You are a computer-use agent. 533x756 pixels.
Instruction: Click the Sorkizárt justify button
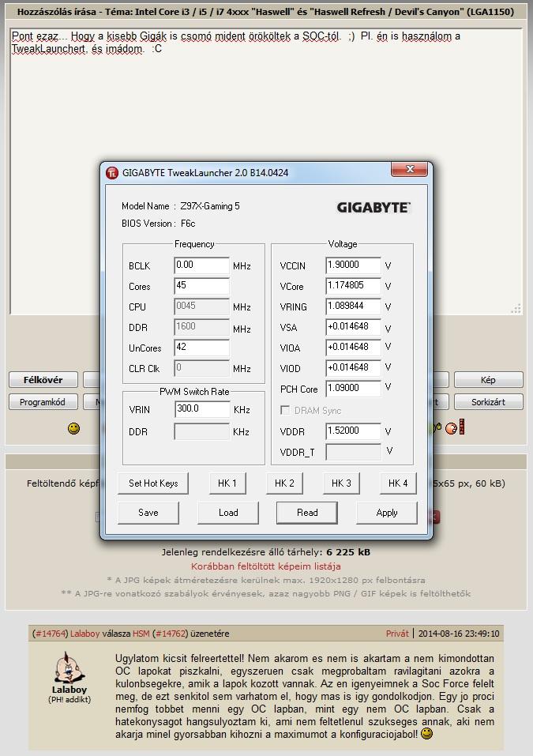click(488, 402)
